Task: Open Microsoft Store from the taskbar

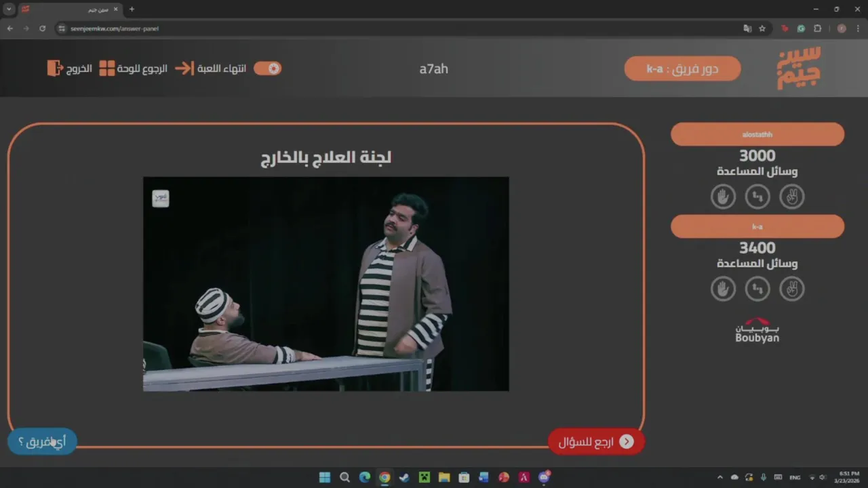Action: [464, 477]
